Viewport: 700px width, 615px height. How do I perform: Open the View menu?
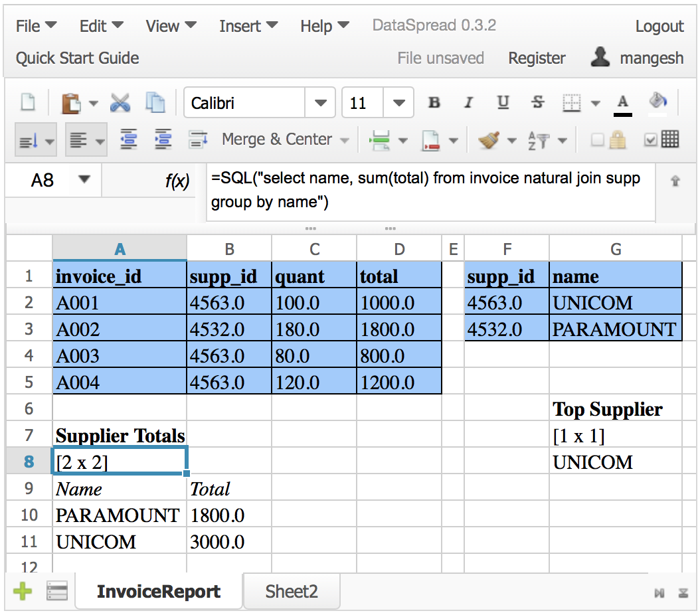(x=171, y=26)
